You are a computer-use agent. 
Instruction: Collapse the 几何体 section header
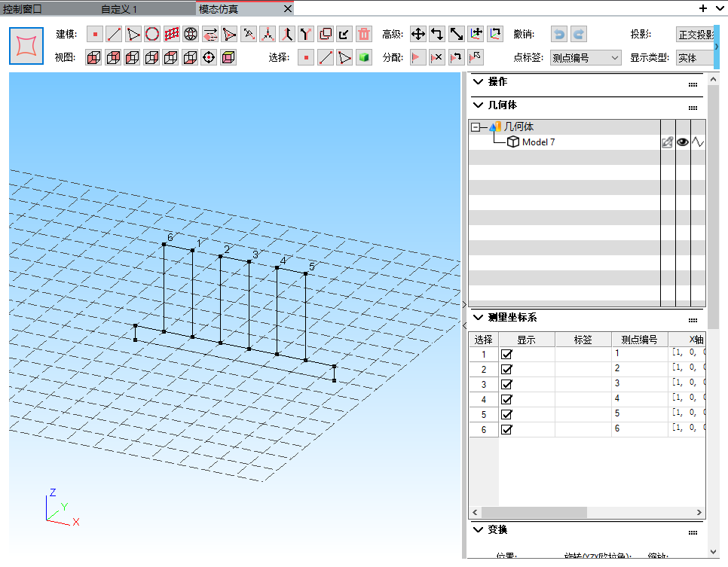pyautogui.click(x=478, y=105)
